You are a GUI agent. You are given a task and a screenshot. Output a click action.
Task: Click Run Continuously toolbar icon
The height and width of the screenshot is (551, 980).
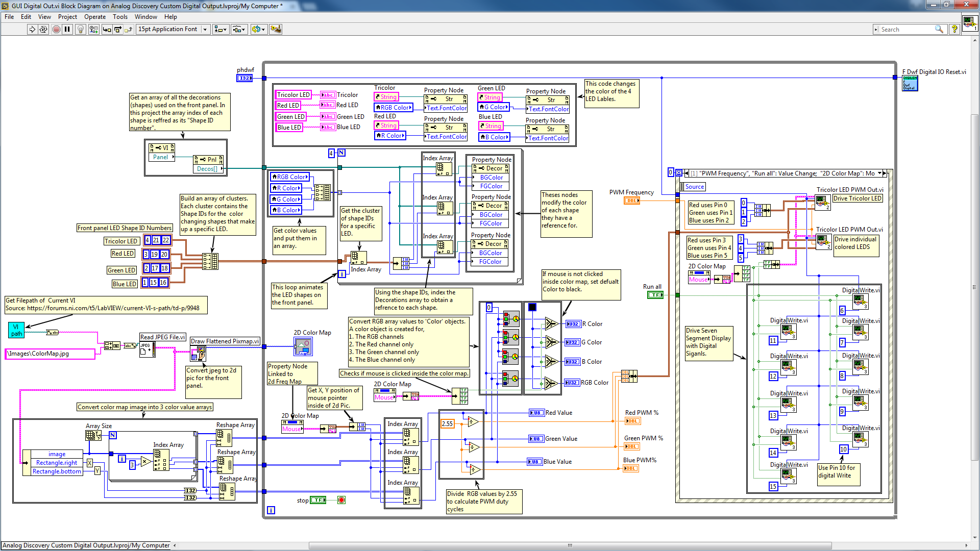[43, 30]
